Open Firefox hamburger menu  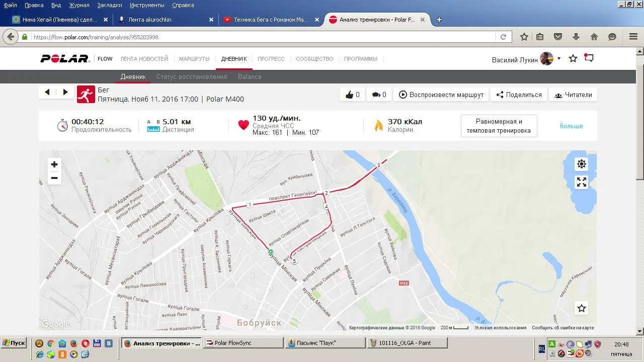point(633,37)
